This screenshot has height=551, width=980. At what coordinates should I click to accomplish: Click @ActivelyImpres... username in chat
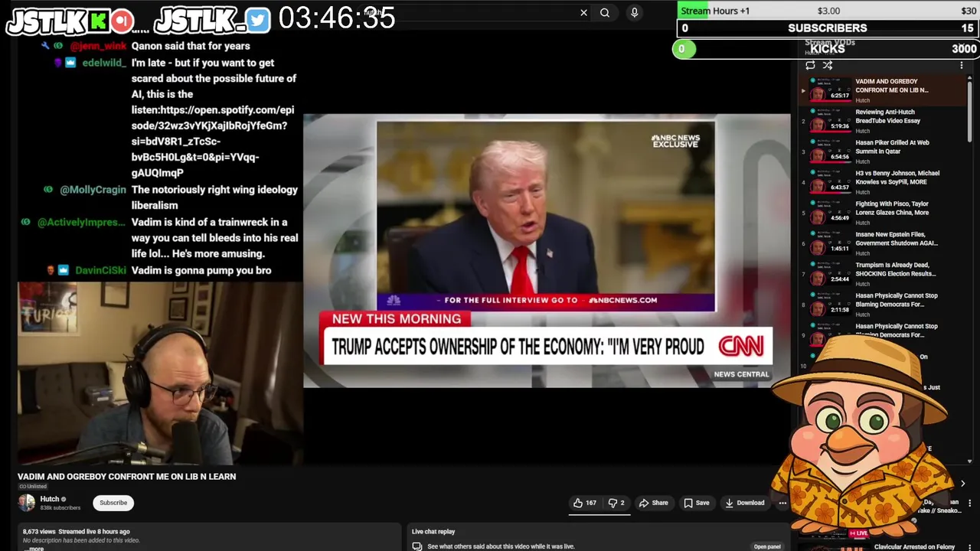(81, 222)
